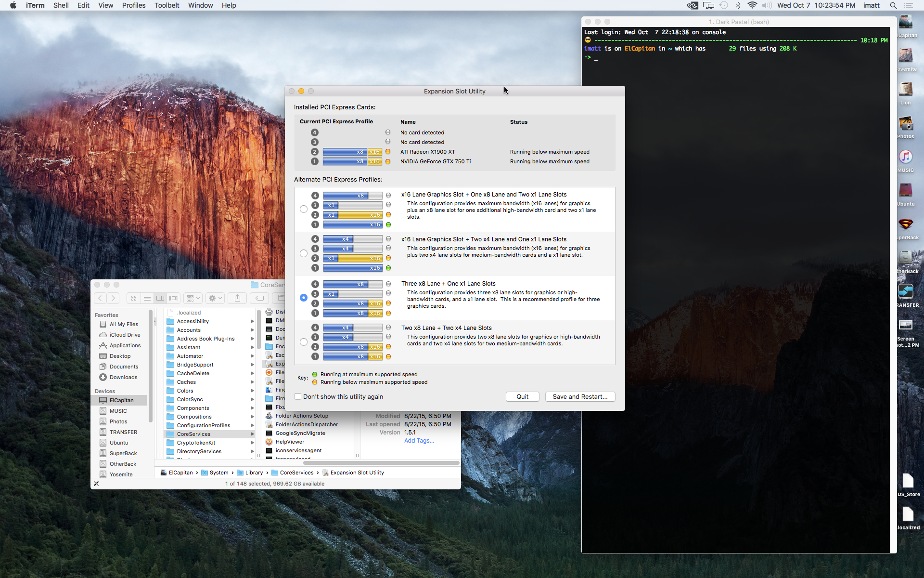Open iCloud Drive in Finder sidebar

[125, 335]
